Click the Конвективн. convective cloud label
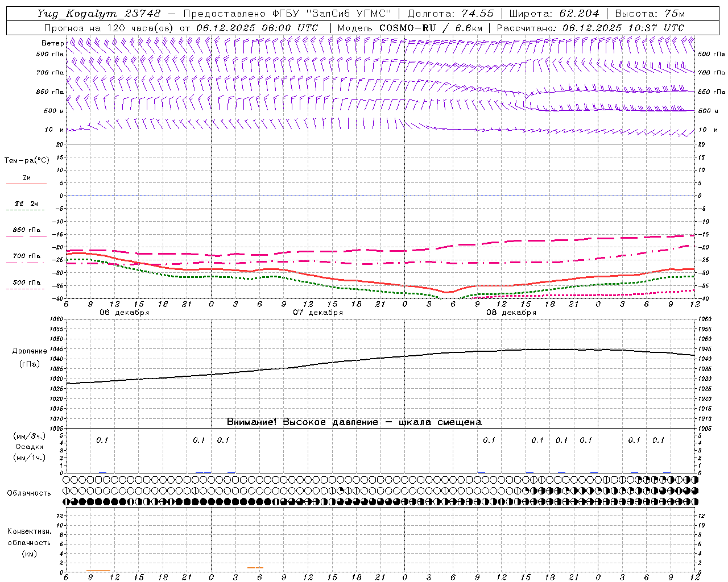Image resolution: width=728 pixels, height=582 pixels. 29,531
